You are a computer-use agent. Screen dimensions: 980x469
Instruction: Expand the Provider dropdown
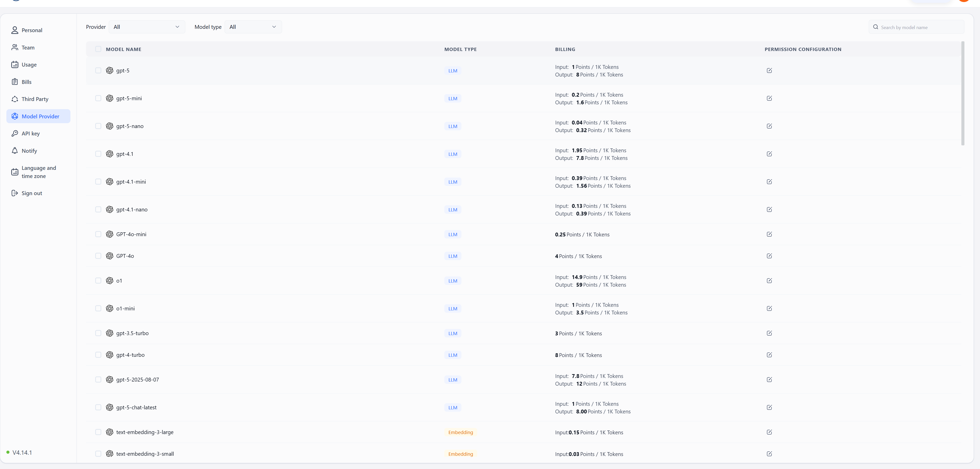[x=146, y=27]
